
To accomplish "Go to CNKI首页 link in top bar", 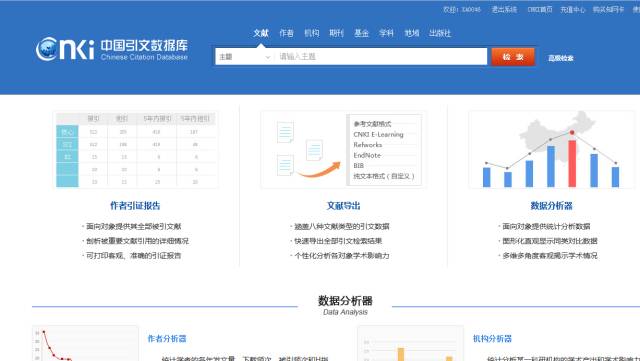I will (540, 9).
